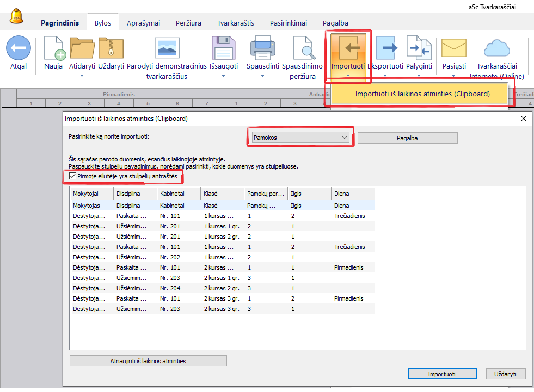This screenshot has width=534, height=392.
Task: Click Atnaujinti iš laikinos atminties button
Action: click(x=148, y=360)
